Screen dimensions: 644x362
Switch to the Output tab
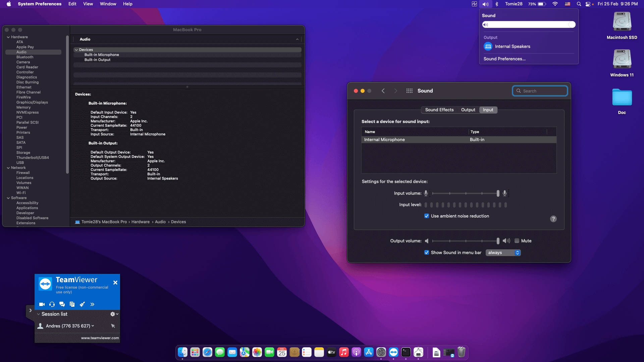(x=468, y=110)
